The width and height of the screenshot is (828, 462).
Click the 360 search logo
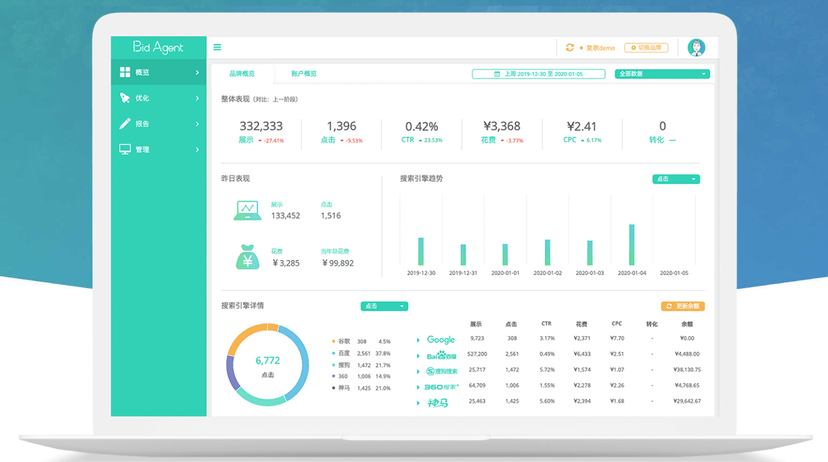pos(441,387)
